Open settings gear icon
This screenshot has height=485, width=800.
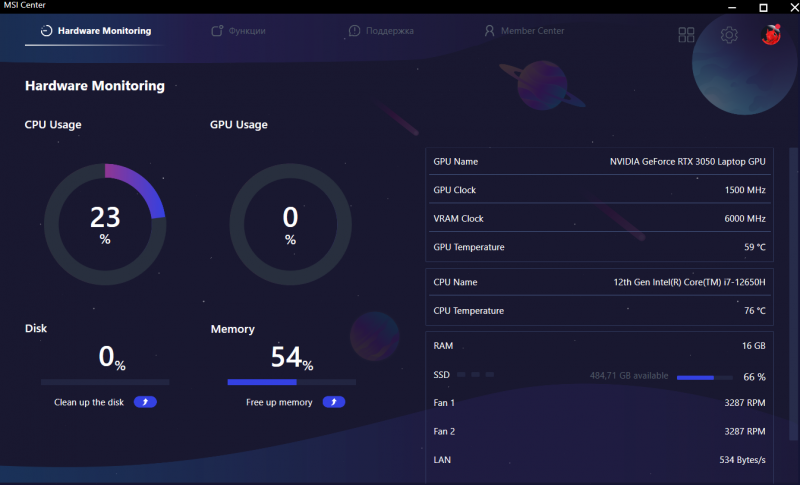[x=729, y=35]
